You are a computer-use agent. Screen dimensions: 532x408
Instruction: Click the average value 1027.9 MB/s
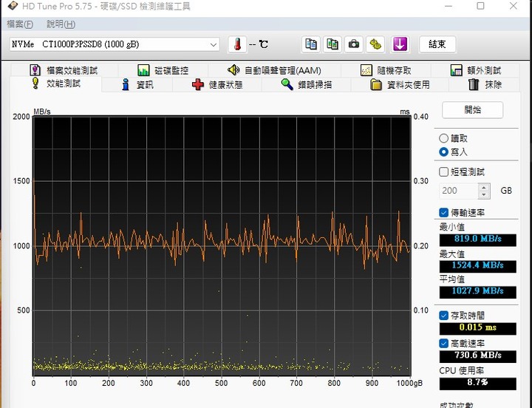(x=478, y=291)
